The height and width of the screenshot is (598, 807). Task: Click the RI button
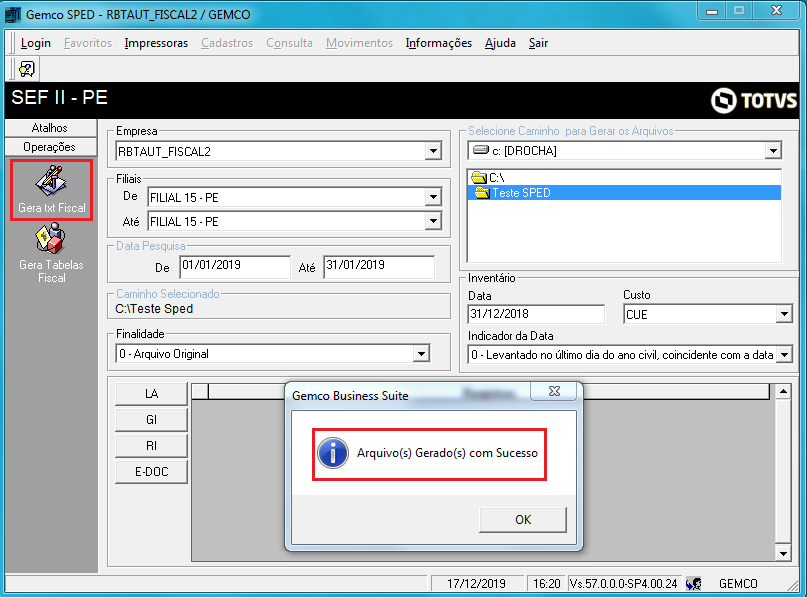[x=151, y=446]
